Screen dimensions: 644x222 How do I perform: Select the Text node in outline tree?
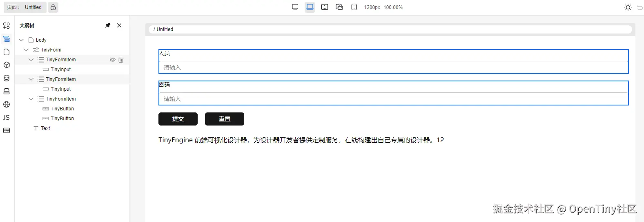point(45,128)
